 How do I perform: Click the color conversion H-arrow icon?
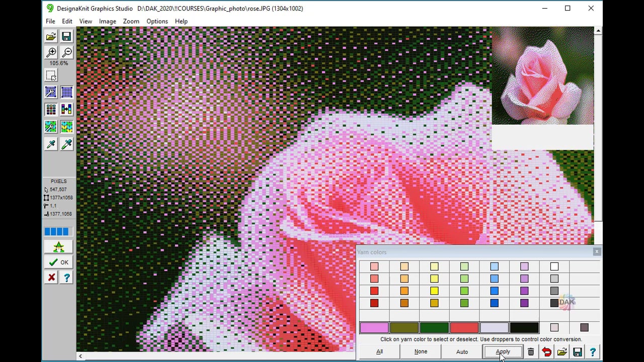tap(66, 109)
